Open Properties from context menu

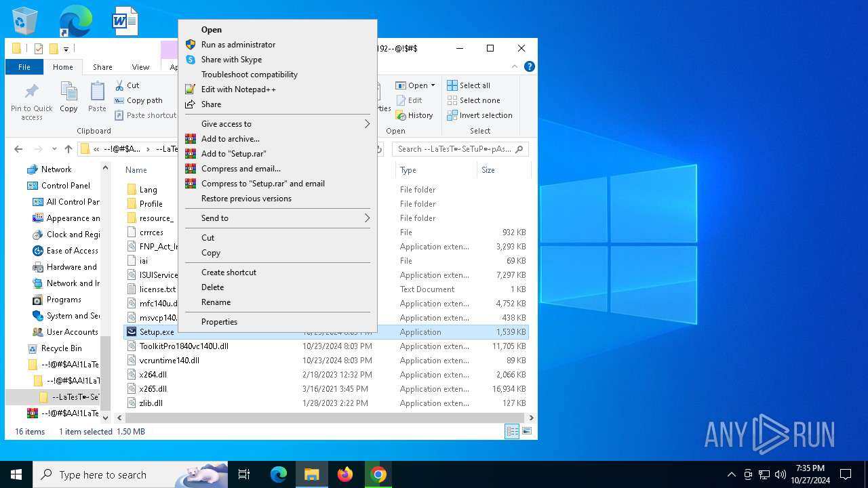pos(219,322)
